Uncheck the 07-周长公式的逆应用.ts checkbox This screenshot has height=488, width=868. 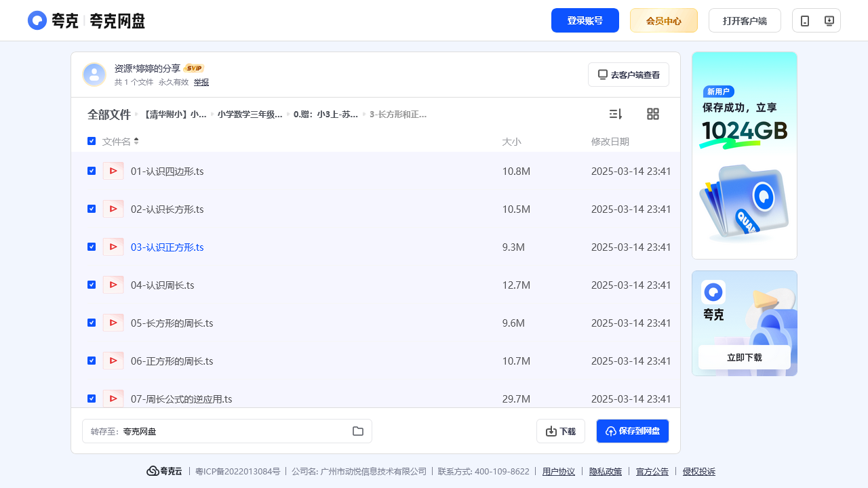[92, 399]
